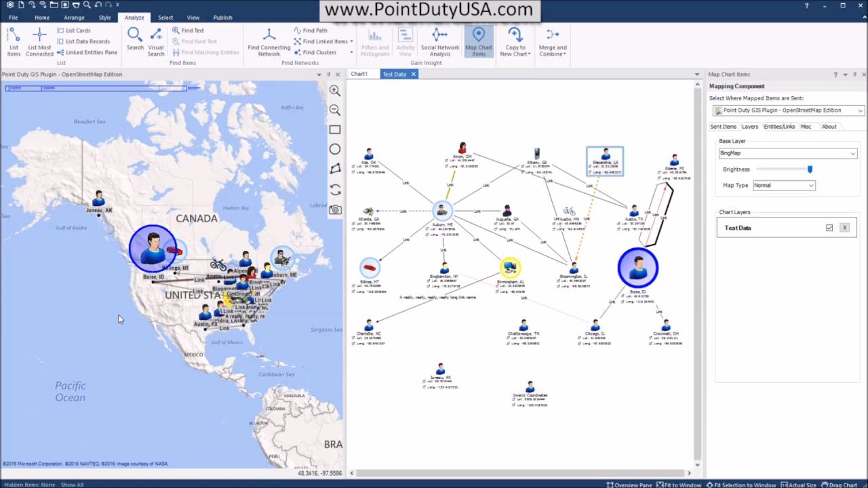Click the Juneau, AK marker on map

pyautogui.click(x=98, y=199)
